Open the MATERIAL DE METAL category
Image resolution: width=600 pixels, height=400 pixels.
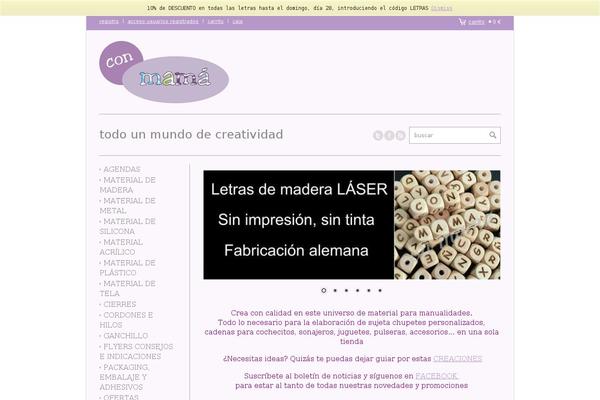[127, 206]
